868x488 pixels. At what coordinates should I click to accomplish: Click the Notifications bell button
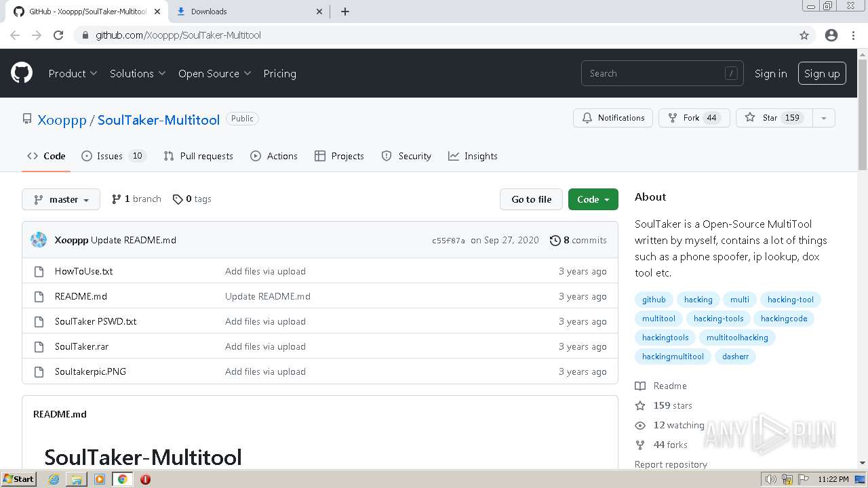click(x=613, y=118)
